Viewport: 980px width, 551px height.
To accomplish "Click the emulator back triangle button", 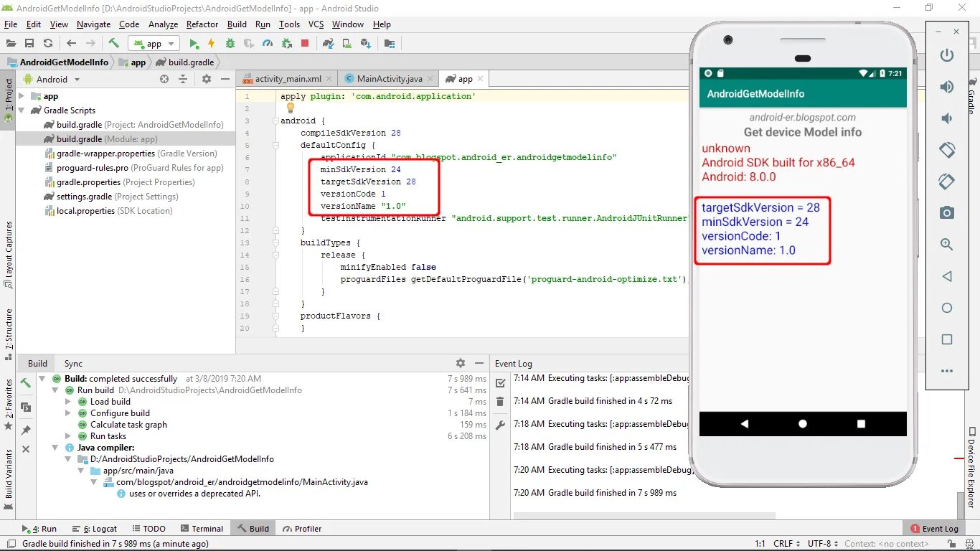I will [x=947, y=276].
